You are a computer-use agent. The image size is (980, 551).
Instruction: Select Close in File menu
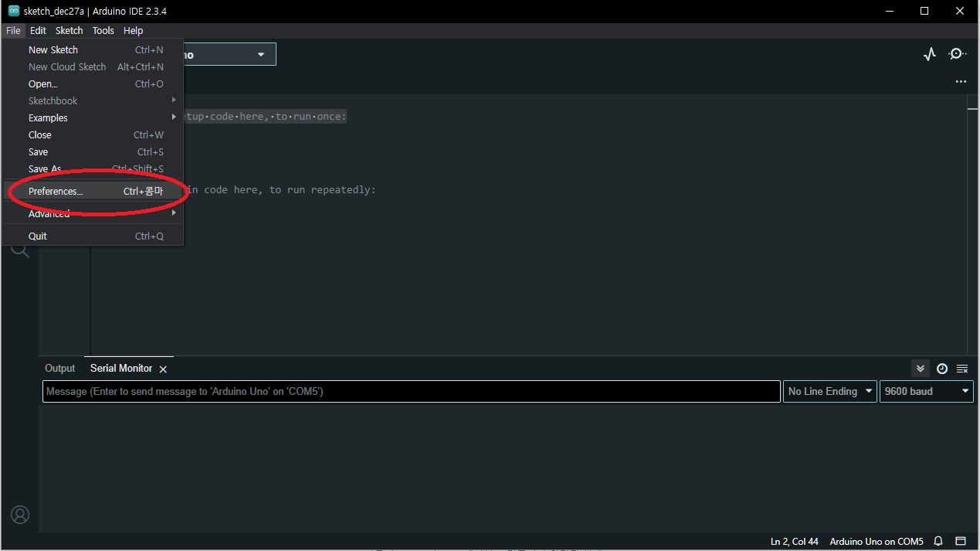93,134
